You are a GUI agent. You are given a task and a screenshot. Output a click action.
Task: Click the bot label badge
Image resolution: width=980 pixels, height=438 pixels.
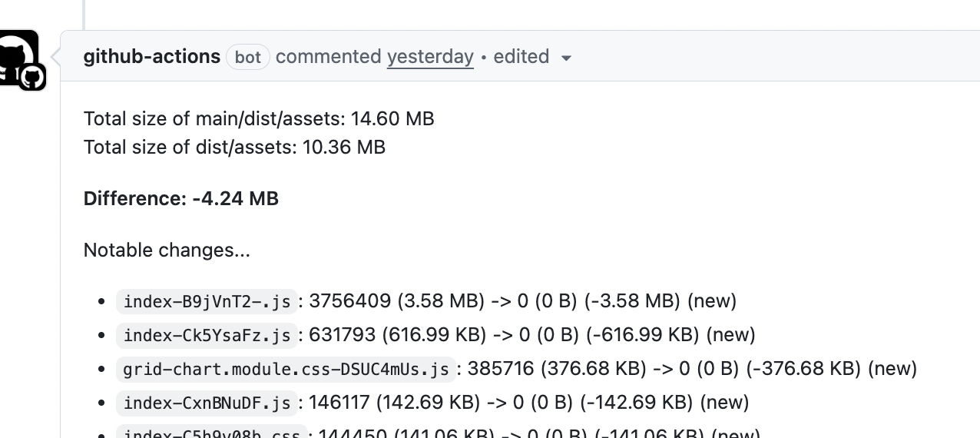248,58
